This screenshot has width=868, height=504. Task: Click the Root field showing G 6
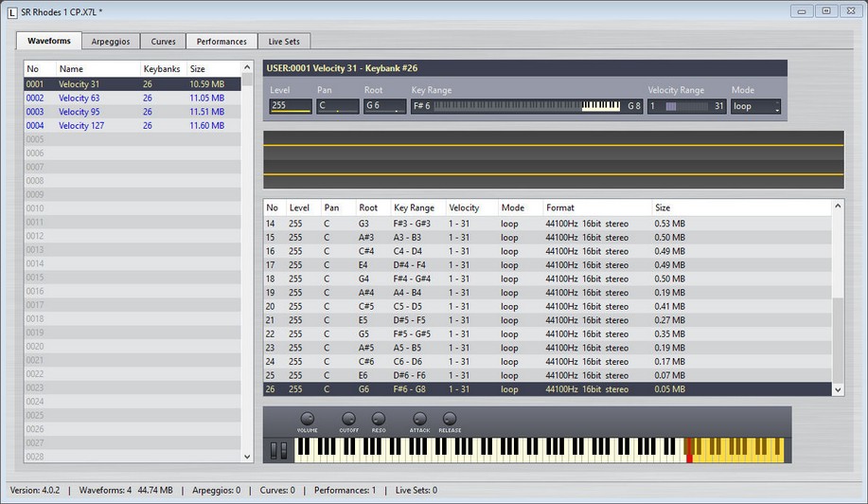click(384, 106)
